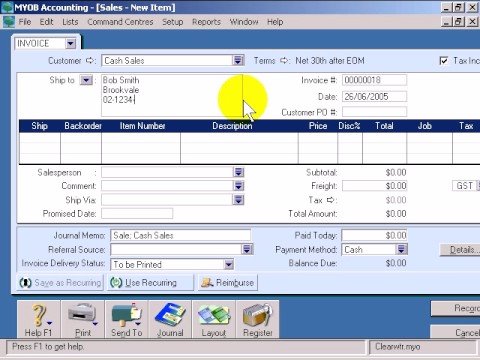Open the Lists menu
Screen dimensions: 480x360
(70, 22)
